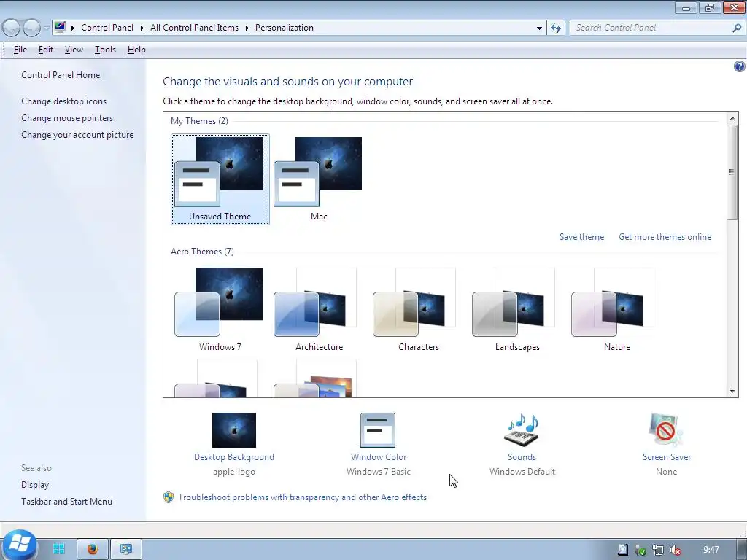Open the Screen Saver icon
747x560 pixels.
tap(666, 430)
